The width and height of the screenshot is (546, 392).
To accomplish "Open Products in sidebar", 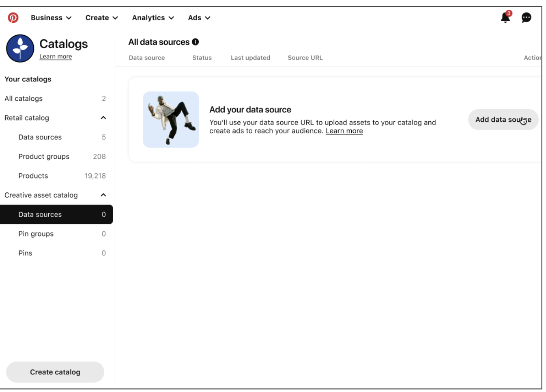I will click(56, 176).
